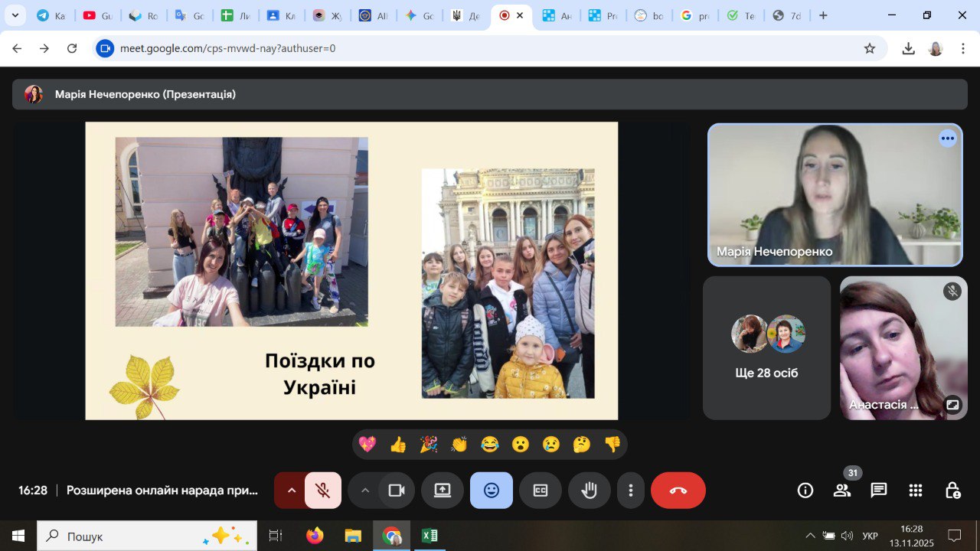The image size is (980, 551).
Task: Open Excel from the Windows taskbar
Action: (x=430, y=536)
